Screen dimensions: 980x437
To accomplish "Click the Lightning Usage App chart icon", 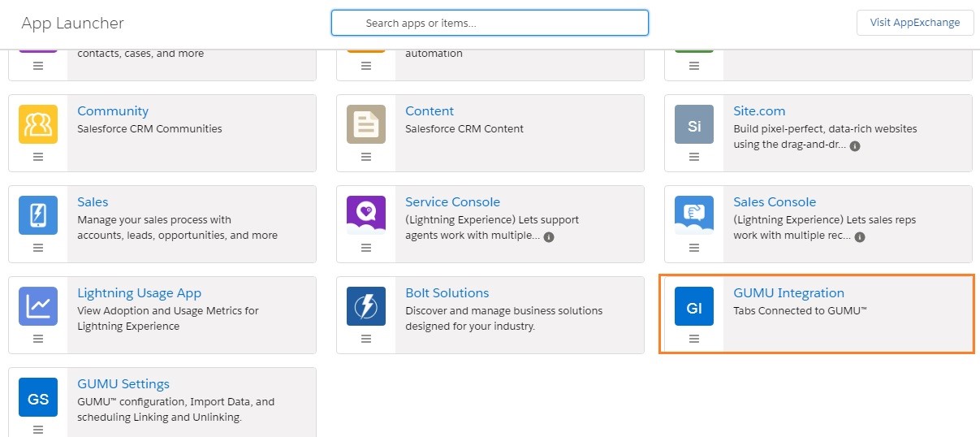I will point(38,306).
